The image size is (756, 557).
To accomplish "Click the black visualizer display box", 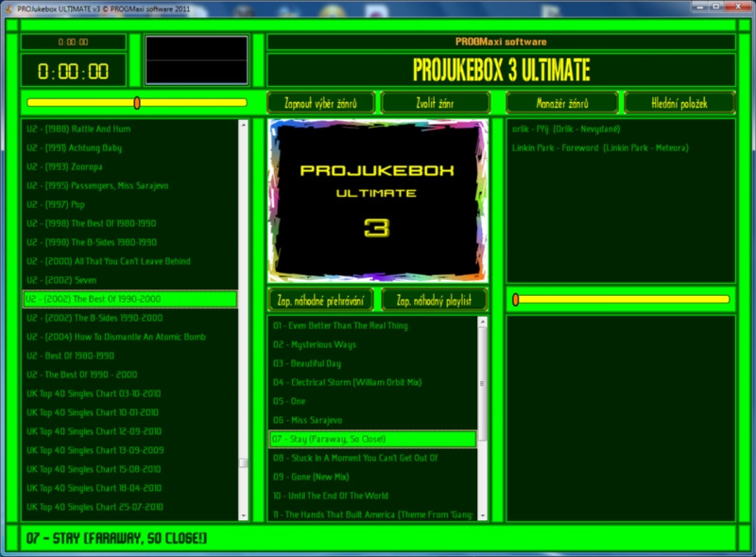I will click(197, 61).
